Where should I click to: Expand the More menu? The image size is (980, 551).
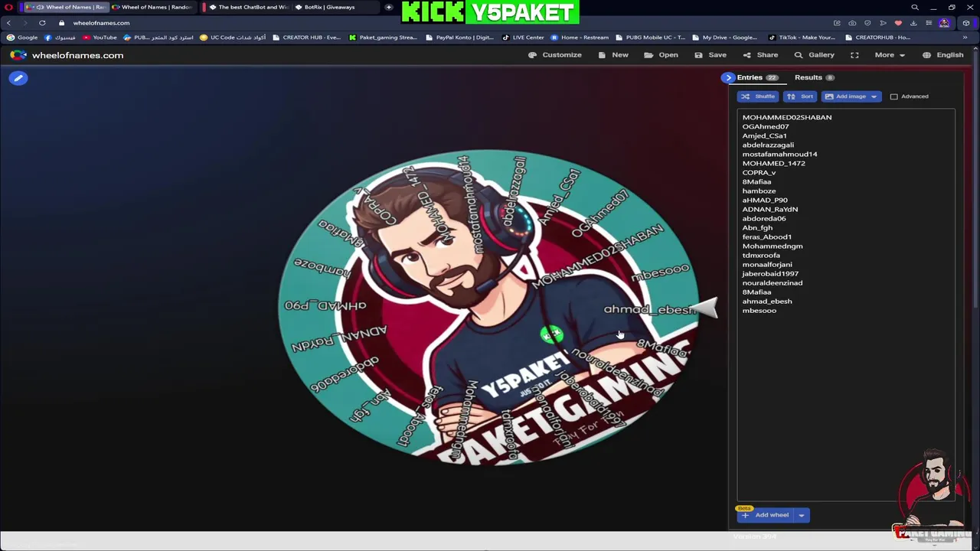pos(890,55)
